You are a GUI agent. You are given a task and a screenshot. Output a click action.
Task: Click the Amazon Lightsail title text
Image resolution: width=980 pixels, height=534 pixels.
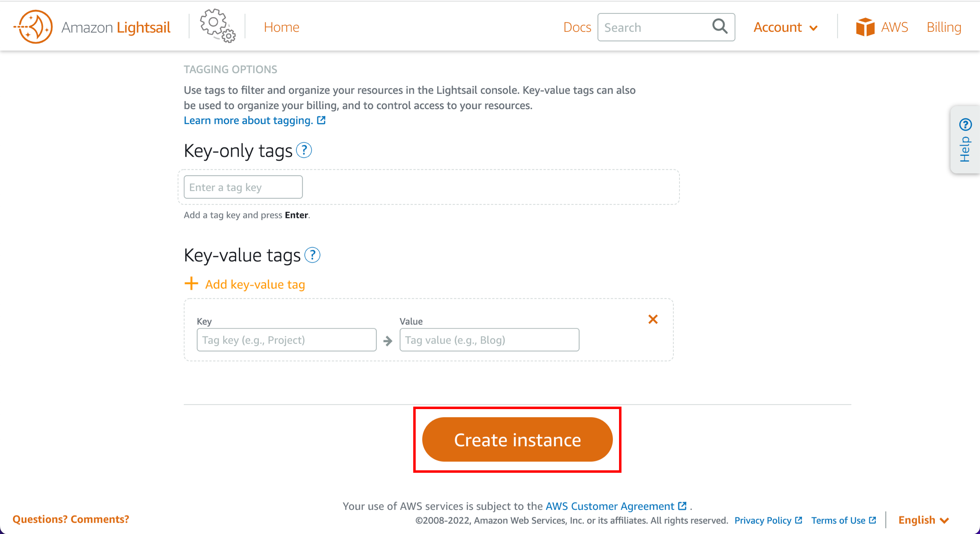tap(116, 27)
